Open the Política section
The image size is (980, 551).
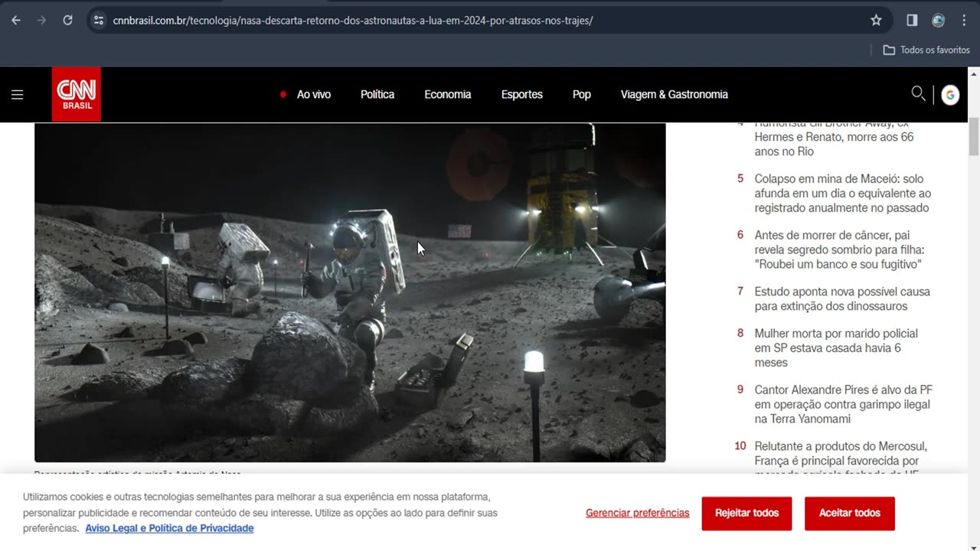pos(377,95)
